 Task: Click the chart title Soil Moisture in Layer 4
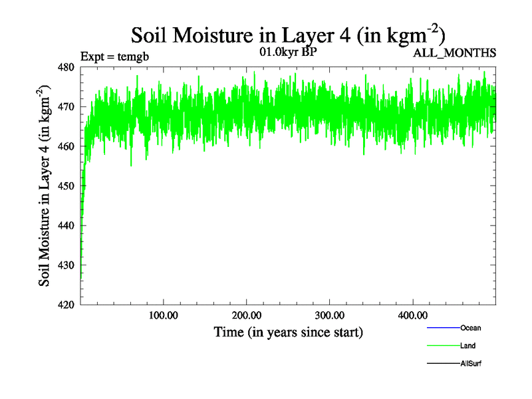pyautogui.click(x=288, y=35)
